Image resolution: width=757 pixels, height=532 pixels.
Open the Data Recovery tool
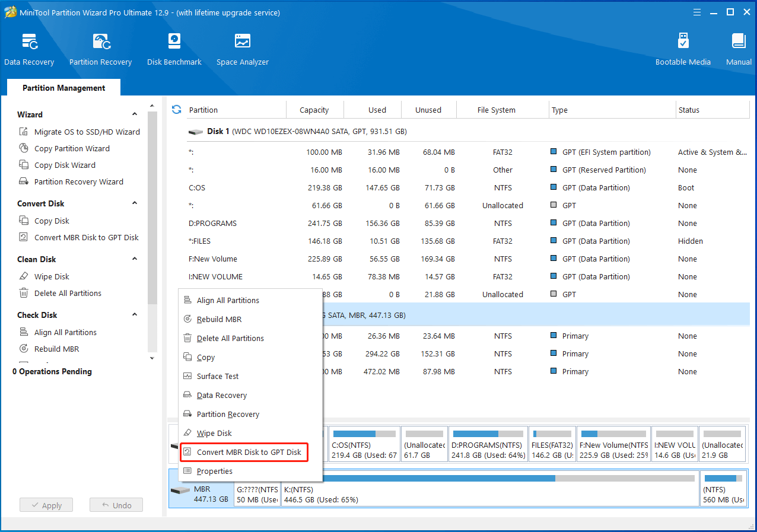click(x=29, y=47)
